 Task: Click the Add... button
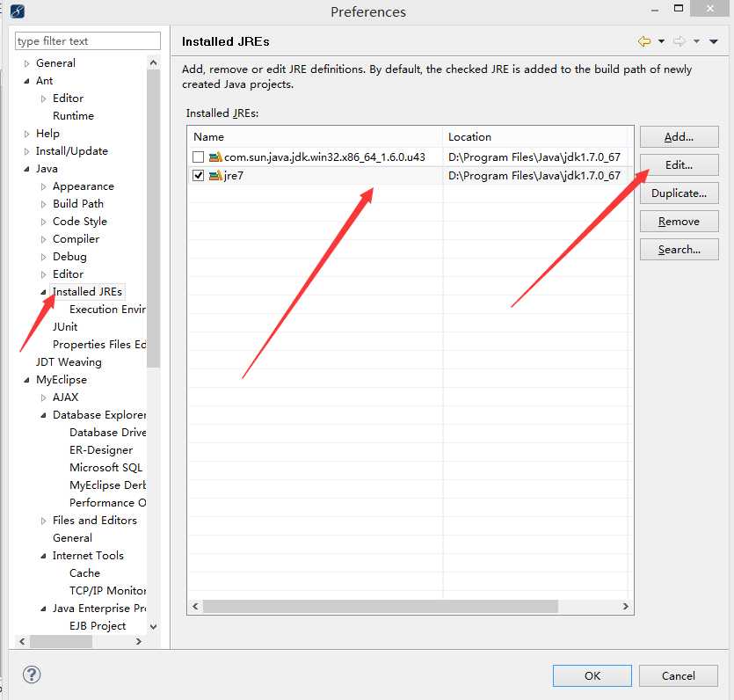pos(679,136)
